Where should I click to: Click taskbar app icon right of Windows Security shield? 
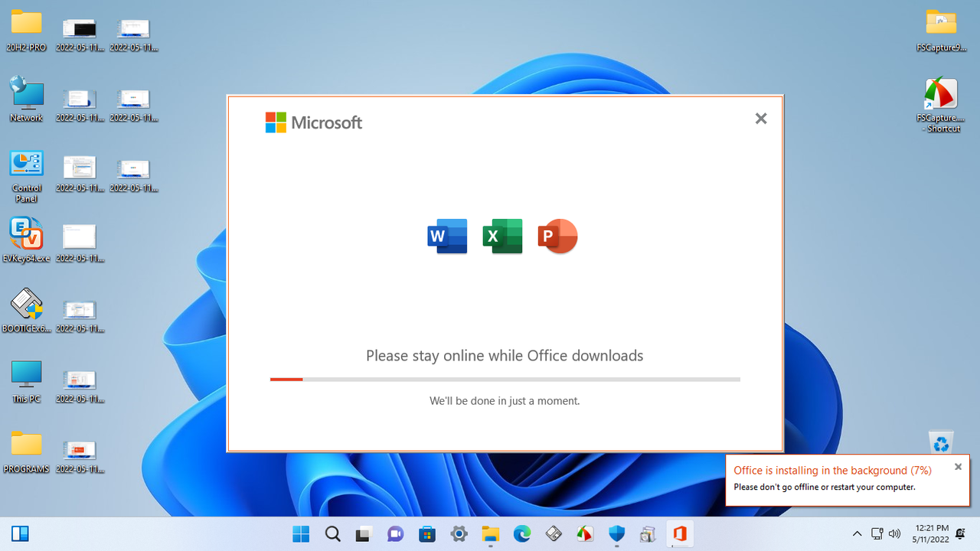[648, 534]
